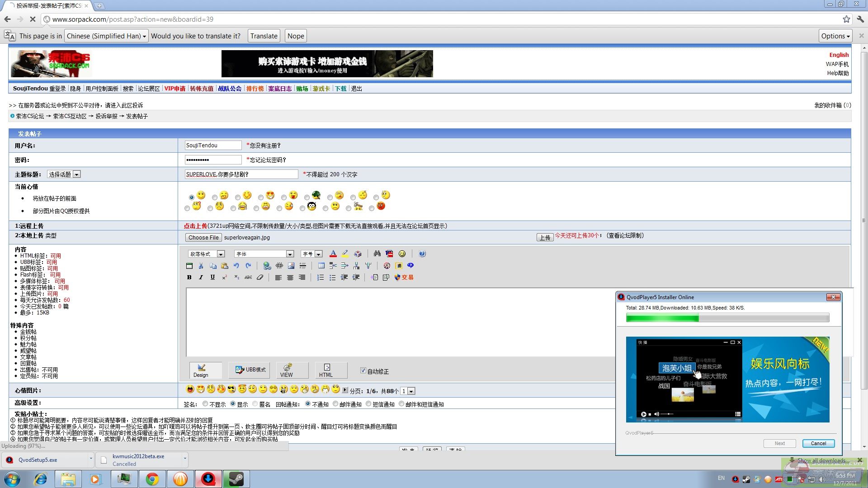Image resolution: width=868 pixels, height=488 pixels.
Task: Open the translate language dropdown
Action: coord(107,36)
